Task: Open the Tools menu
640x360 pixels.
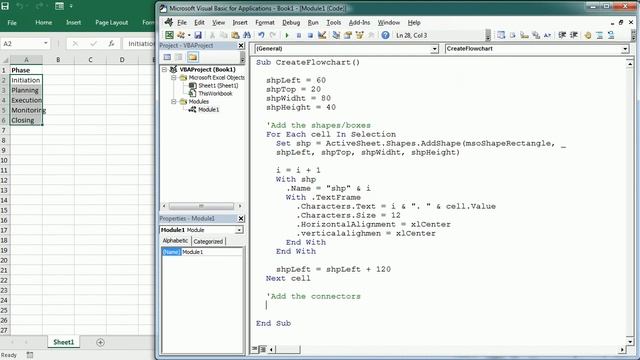Action: point(333,23)
